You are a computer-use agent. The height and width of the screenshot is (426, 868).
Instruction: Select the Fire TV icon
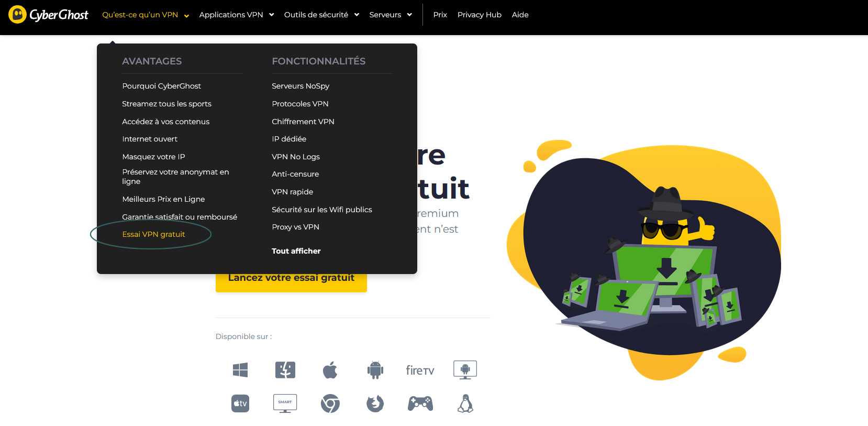coord(420,370)
